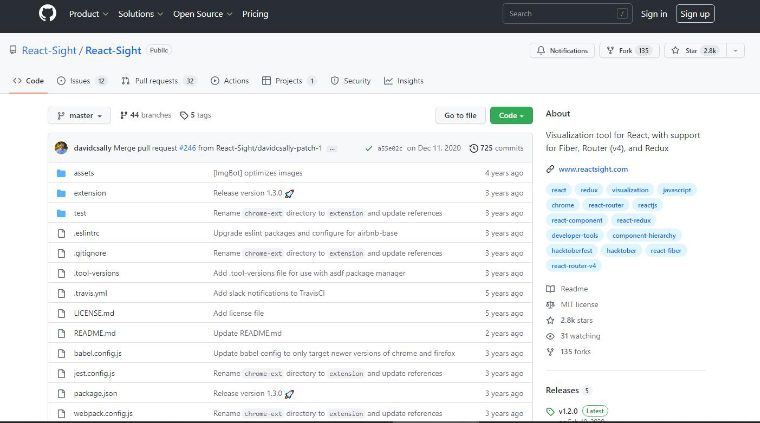This screenshot has height=423, width=760.
Task: Click the Notifications bell button
Action: [x=562, y=50]
